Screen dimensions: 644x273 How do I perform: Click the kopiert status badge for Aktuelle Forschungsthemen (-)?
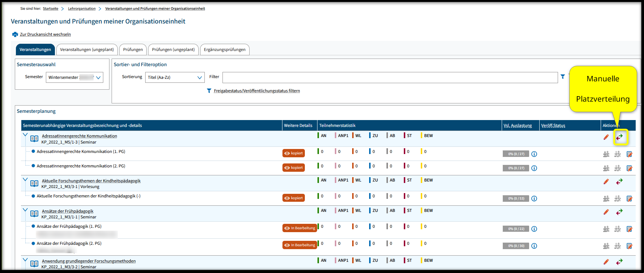tap(294, 198)
